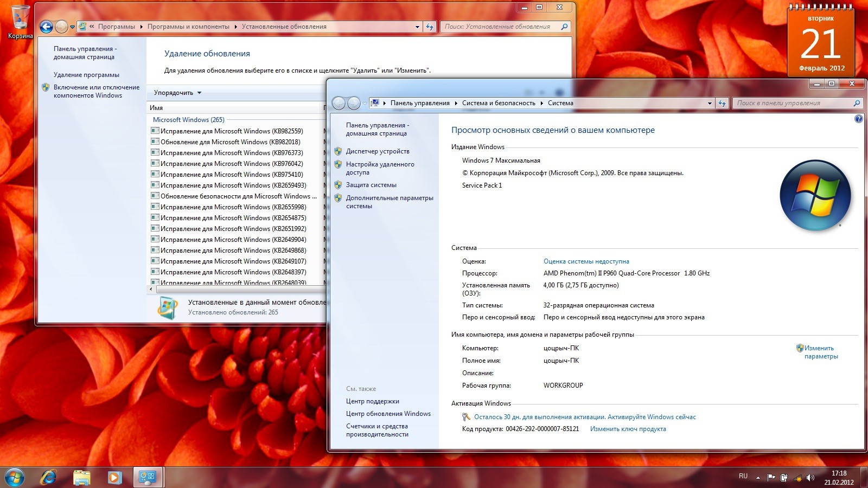Viewport: 868px width, 488px height.
Task: Sort by Имя column header
Action: [235, 108]
